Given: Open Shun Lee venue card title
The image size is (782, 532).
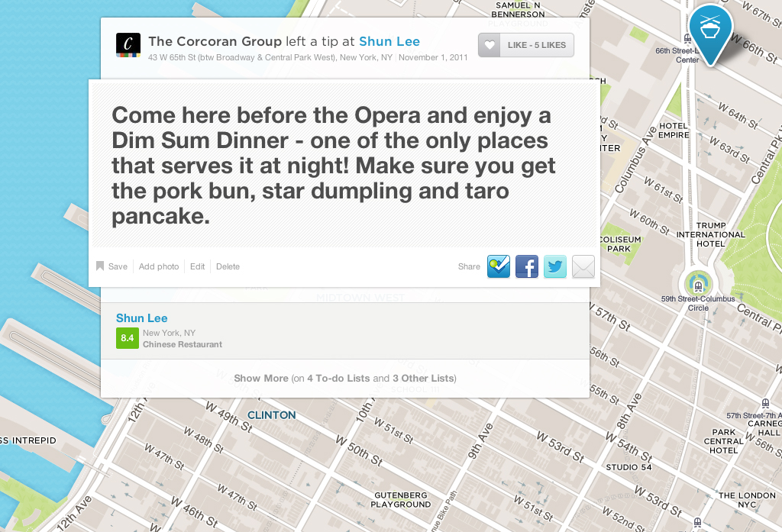Looking at the screenshot, I should (x=142, y=318).
